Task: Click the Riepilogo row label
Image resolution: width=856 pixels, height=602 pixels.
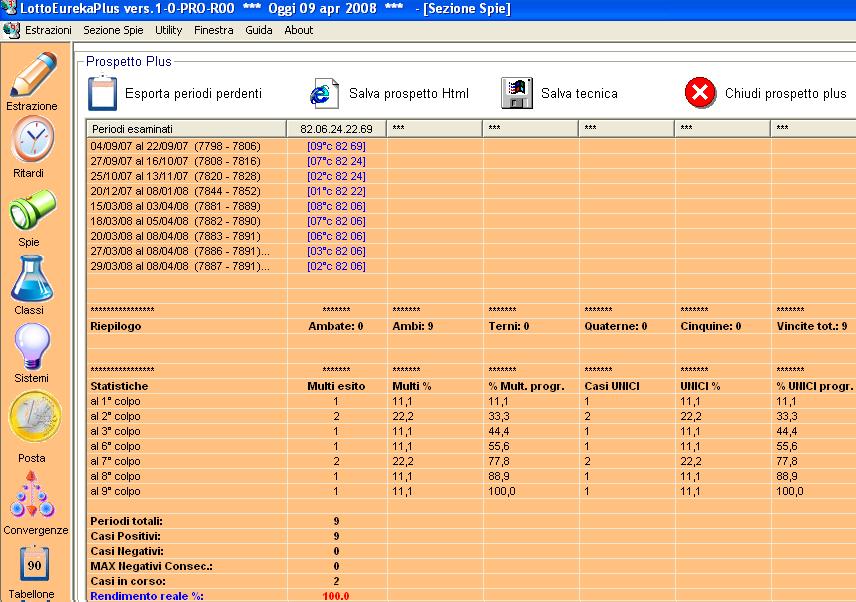Action: pos(116,326)
